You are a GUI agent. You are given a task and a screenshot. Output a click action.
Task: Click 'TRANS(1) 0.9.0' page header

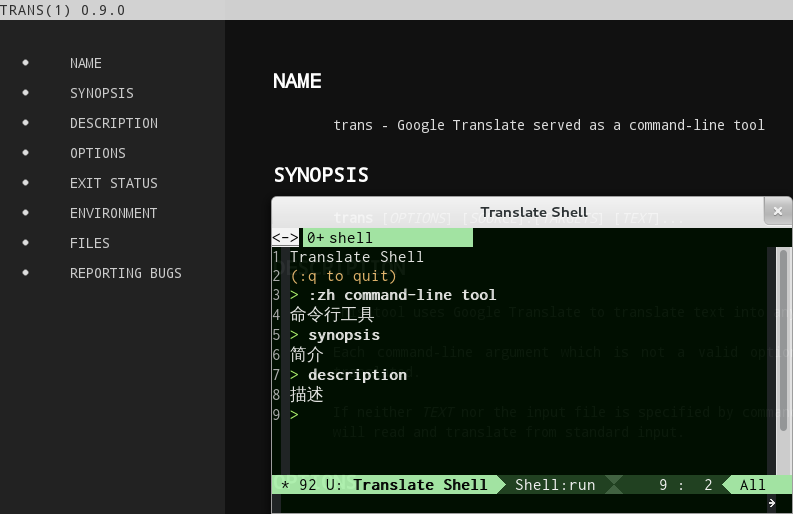pyautogui.click(x=62, y=10)
